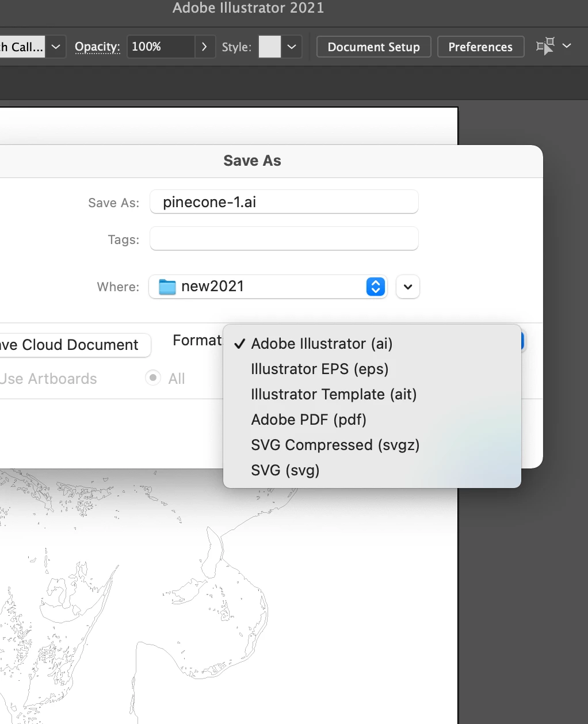Open the Style dropdown arrow
This screenshot has width=588, height=724.
292,47
